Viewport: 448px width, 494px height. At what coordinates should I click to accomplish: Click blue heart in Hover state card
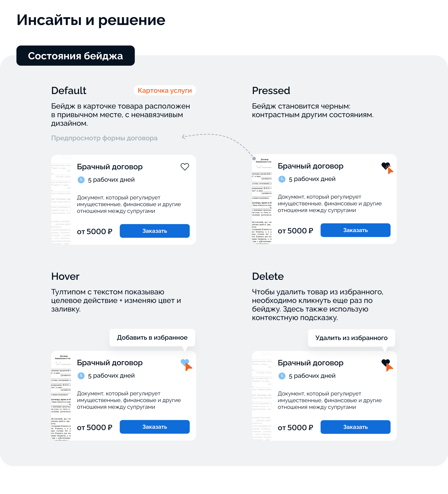pyautogui.click(x=185, y=362)
